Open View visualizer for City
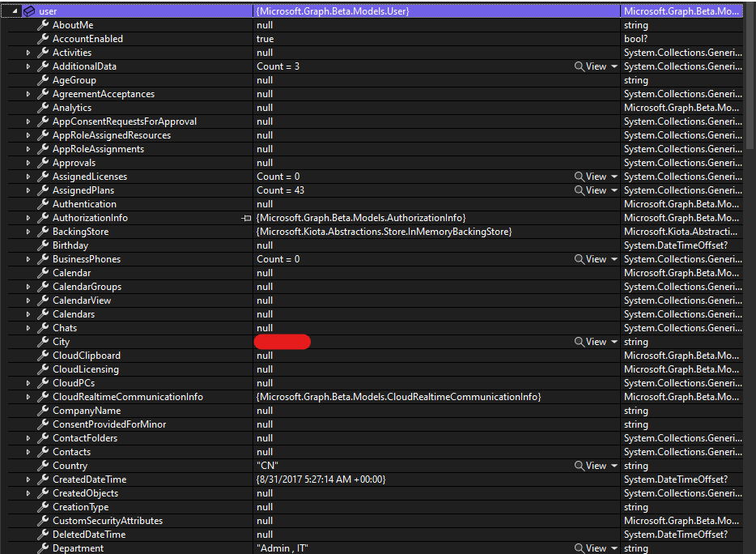 pos(591,342)
